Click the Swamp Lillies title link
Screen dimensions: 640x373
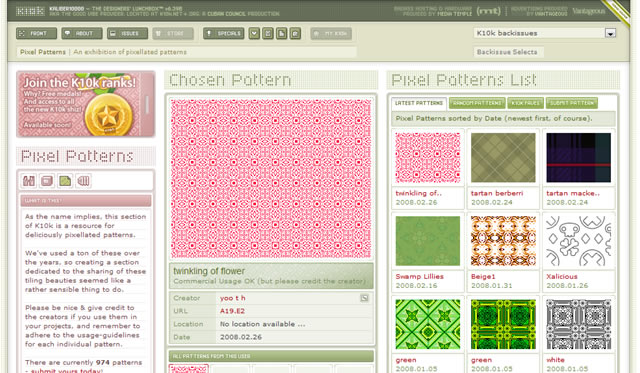tap(420, 276)
